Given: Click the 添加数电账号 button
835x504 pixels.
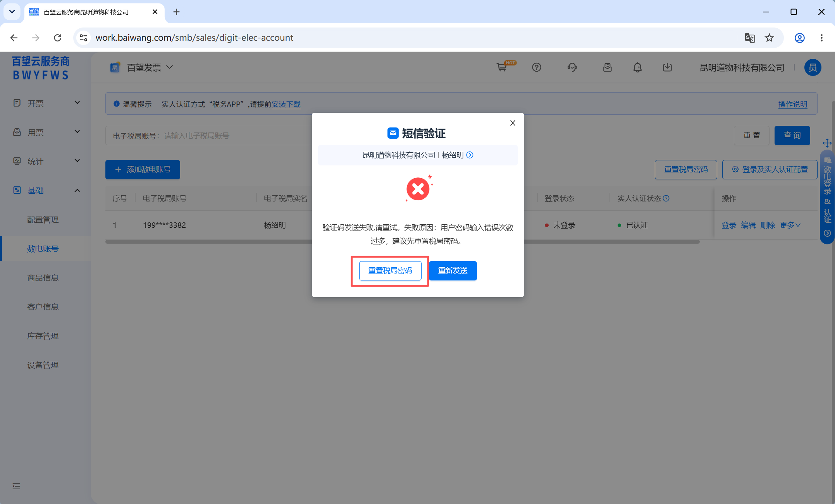Looking at the screenshot, I should point(143,170).
